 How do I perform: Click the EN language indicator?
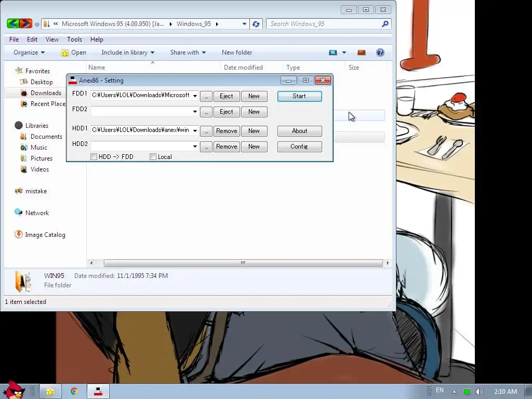pos(440,390)
